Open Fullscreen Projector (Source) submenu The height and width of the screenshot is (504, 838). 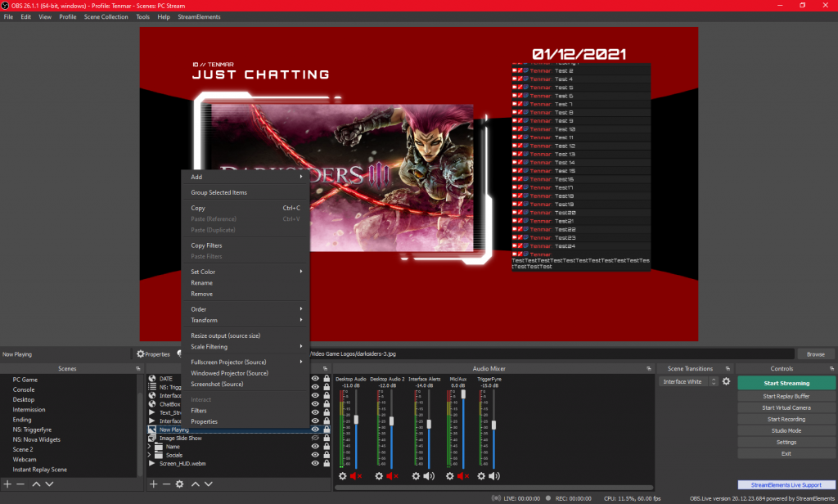click(x=246, y=362)
